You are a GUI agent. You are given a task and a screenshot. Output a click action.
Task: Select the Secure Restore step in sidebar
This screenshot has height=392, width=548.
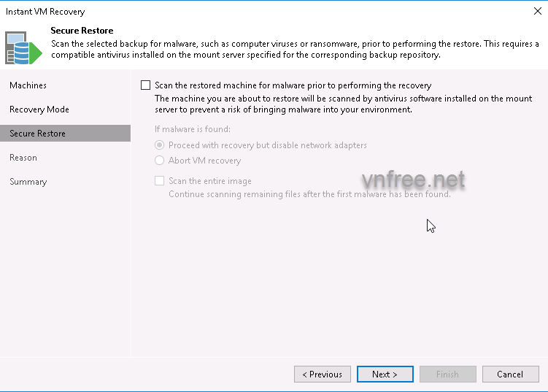tap(37, 134)
